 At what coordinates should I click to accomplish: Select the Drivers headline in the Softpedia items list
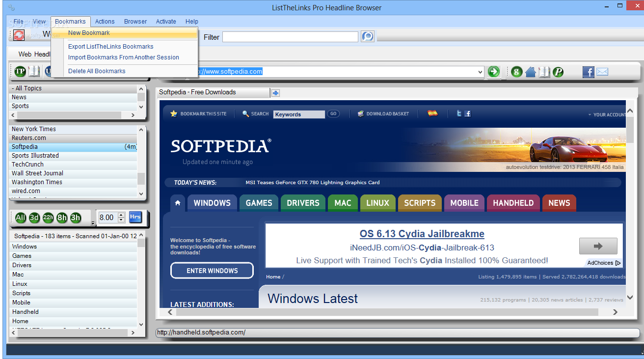pyautogui.click(x=74, y=265)
